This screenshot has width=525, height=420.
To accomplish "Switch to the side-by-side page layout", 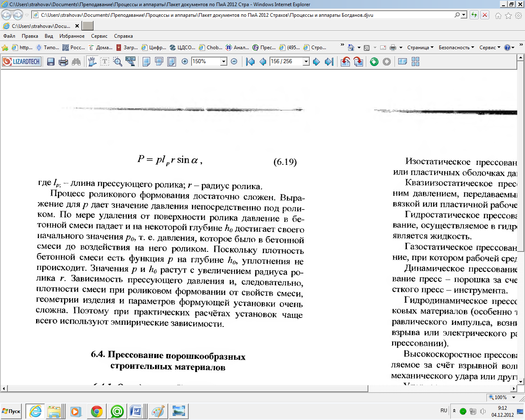I will (403, 62).
